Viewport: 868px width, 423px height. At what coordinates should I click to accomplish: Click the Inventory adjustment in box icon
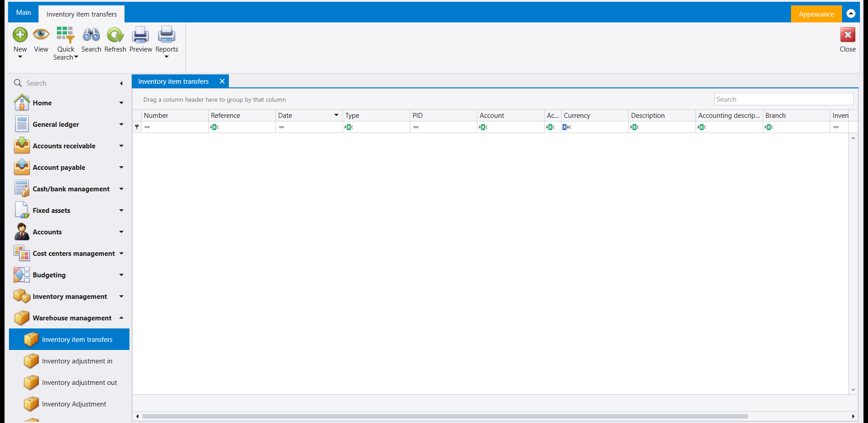[x=31, y=361]
